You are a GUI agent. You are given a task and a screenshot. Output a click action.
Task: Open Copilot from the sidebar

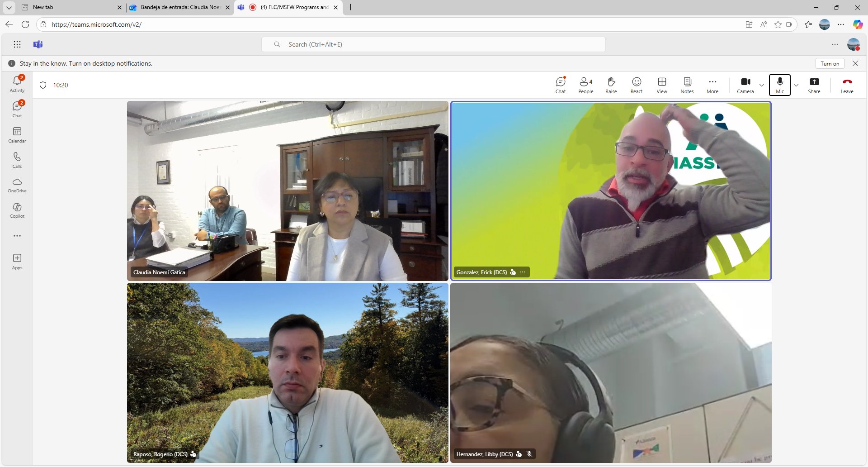coord(17,210)
